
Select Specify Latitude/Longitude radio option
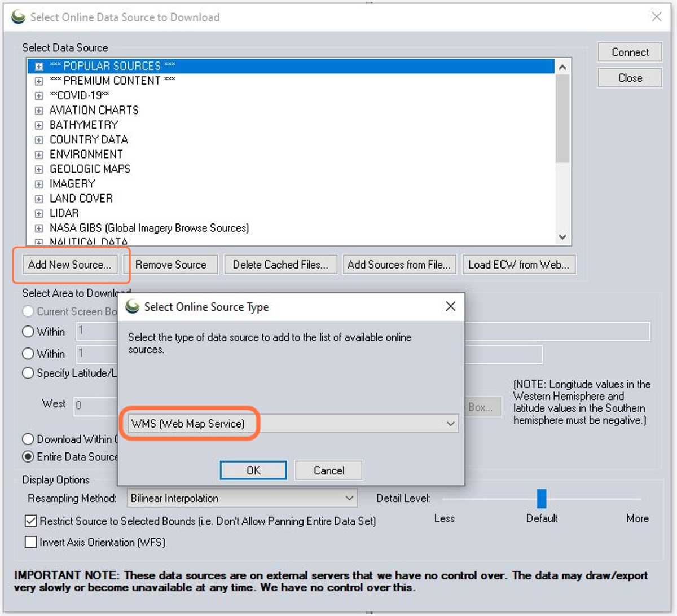28,373
